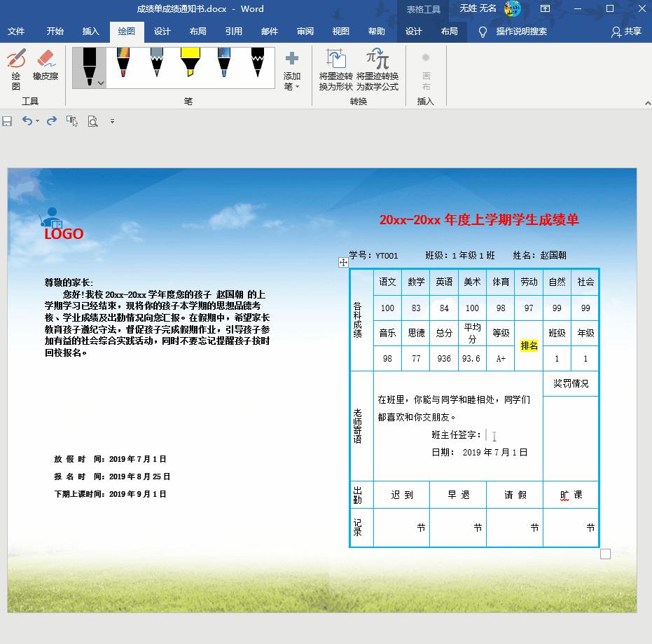Toggle the selected black pen's options chevron
The height and width of the screenshot is (644, 652).
(x=100, y=84)
